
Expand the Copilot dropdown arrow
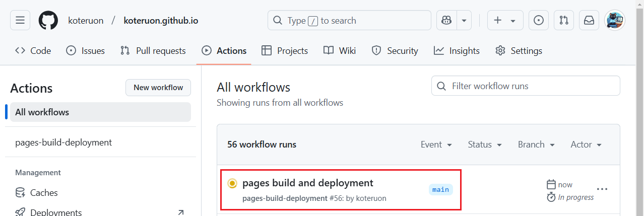coord(464,20)
